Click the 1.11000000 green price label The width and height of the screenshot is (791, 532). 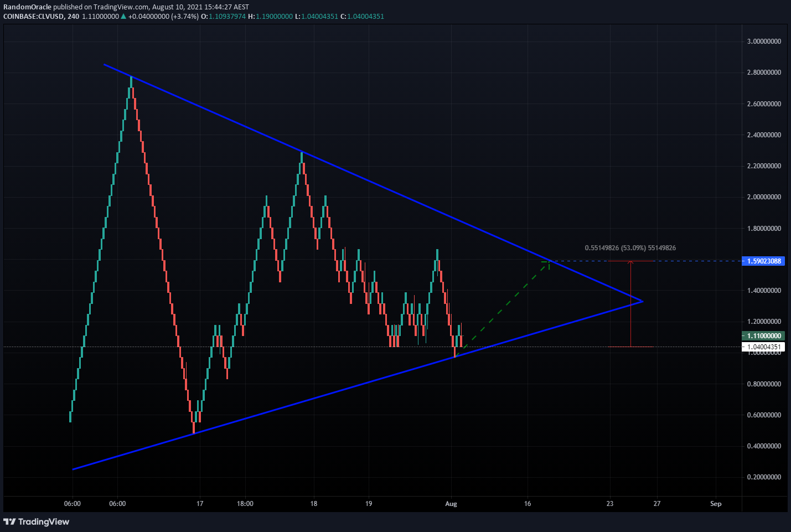point(763,336)
